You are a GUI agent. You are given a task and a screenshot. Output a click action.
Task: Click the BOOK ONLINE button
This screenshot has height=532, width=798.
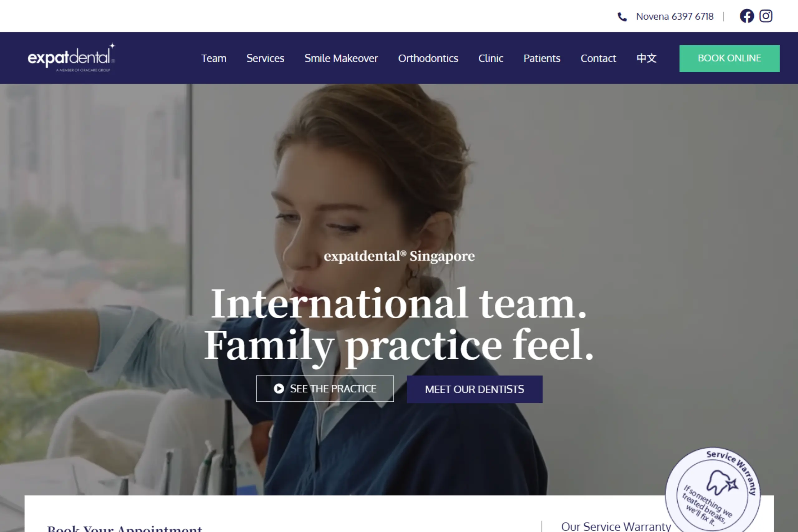[729, 58]
